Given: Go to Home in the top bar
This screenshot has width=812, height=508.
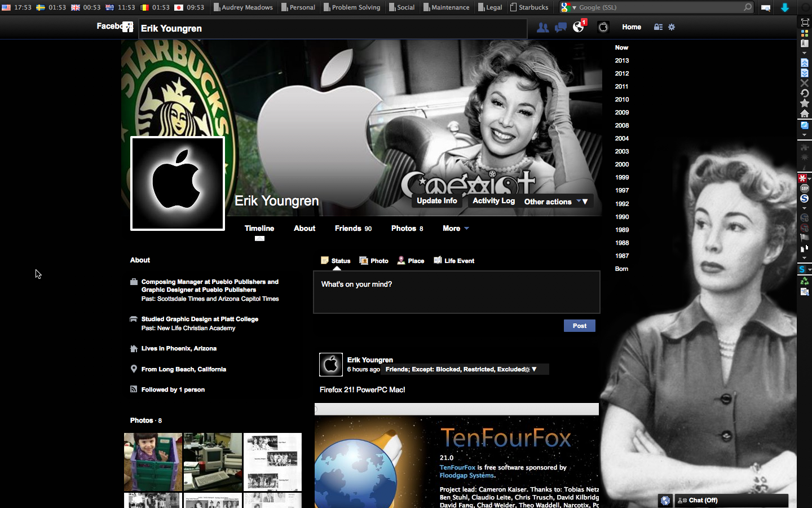Looking at the screenshot, I should (632, 27).
